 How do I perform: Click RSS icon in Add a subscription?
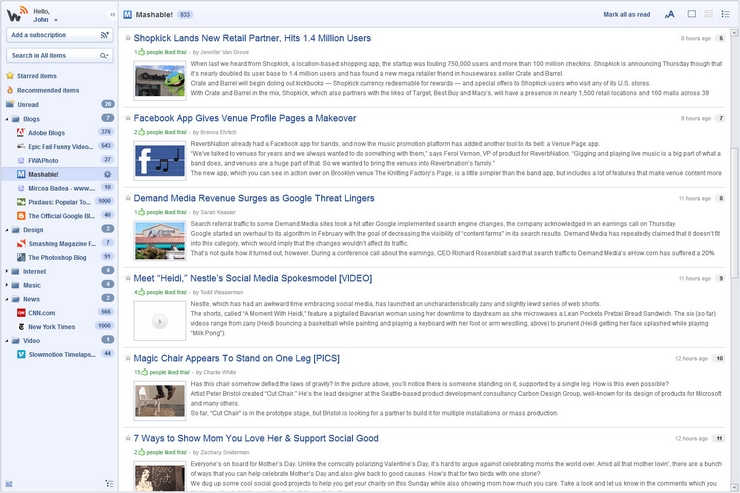[x=104, y=35]
